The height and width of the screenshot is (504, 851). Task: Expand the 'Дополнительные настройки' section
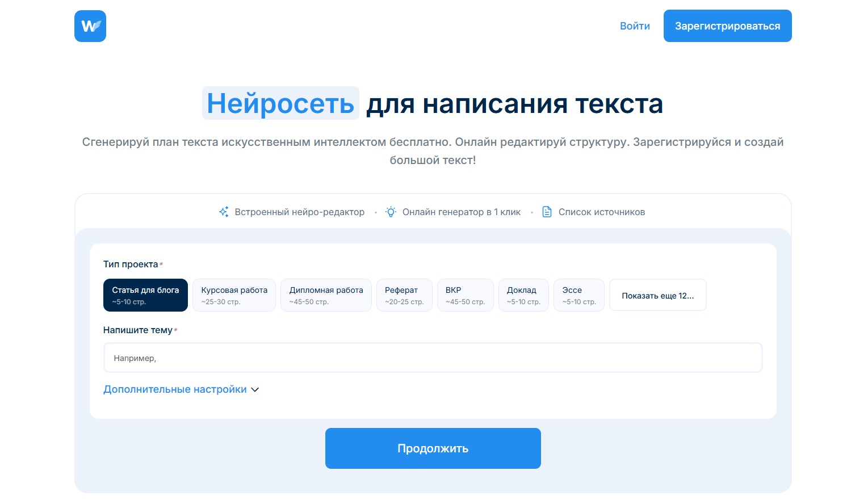[175, 389]
